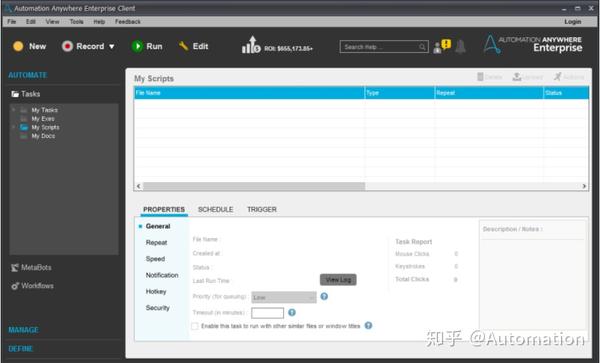Open the Priority for queuing dropdown

pos(284,297)
